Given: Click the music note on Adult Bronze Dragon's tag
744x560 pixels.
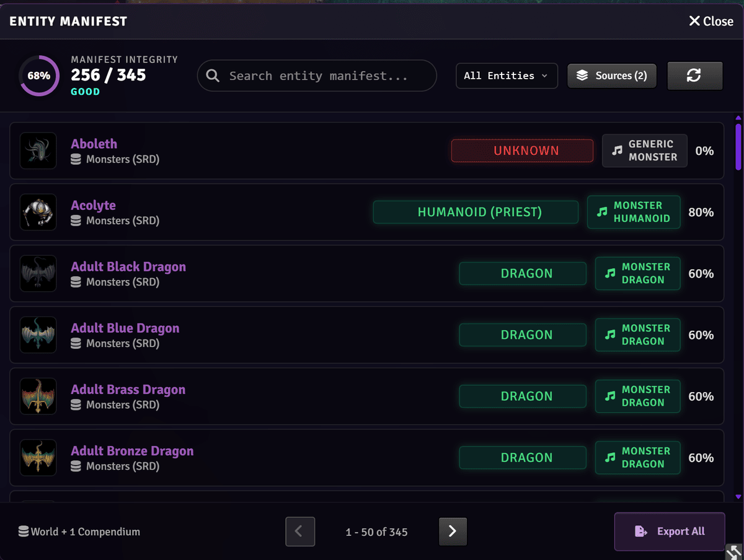Looking at the screenshot, I should coord(610,457).
